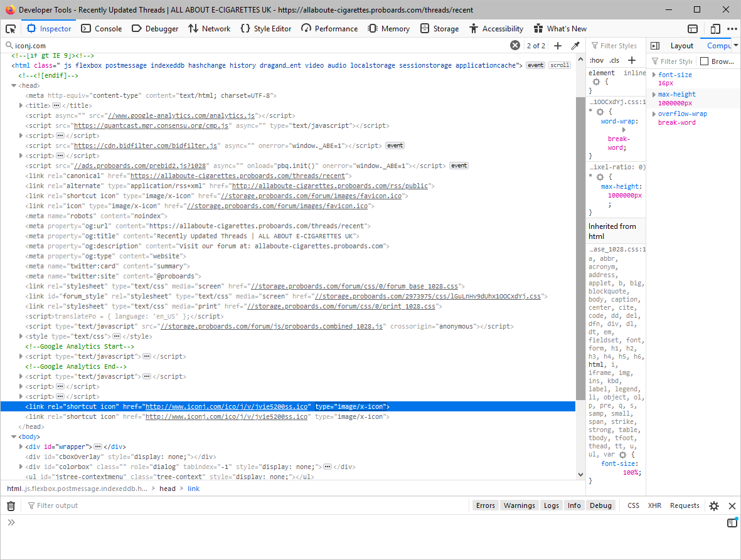Expand the colorbox div element
741x560 pixels.
coord(21,467)
